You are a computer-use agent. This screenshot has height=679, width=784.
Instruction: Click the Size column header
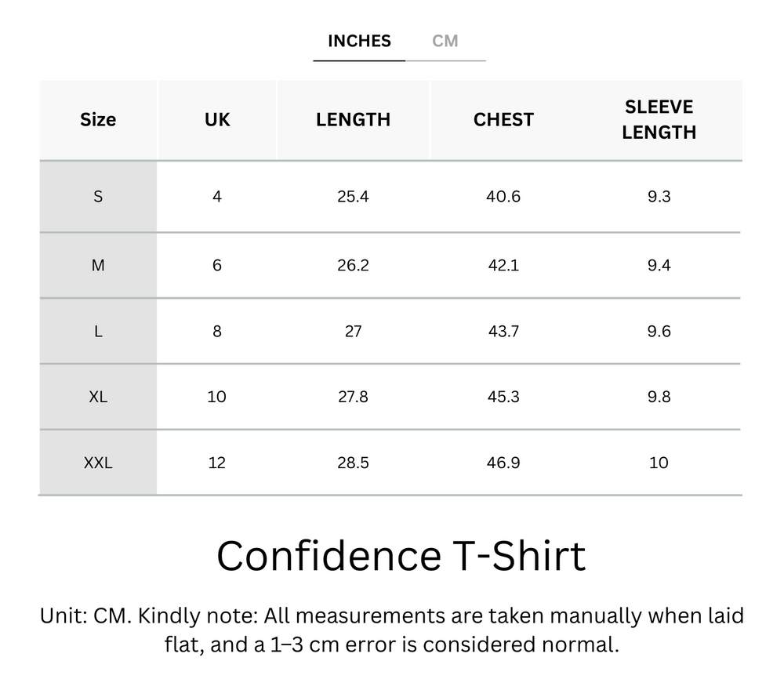click(97, 119)
